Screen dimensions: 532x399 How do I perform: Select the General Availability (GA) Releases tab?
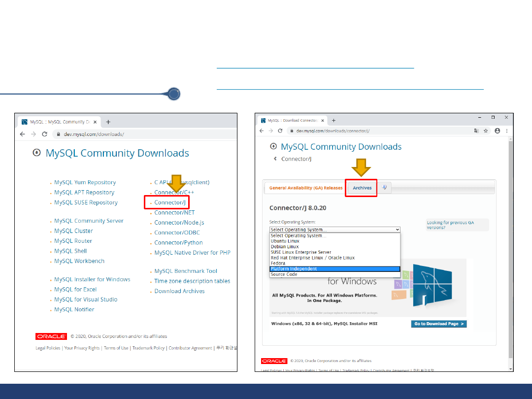(x=305, y=188)
